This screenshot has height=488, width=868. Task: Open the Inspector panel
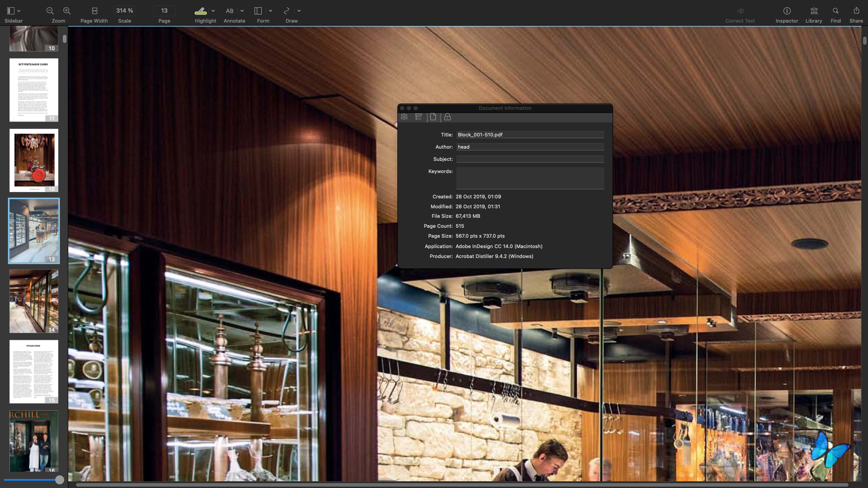(787, 11)
